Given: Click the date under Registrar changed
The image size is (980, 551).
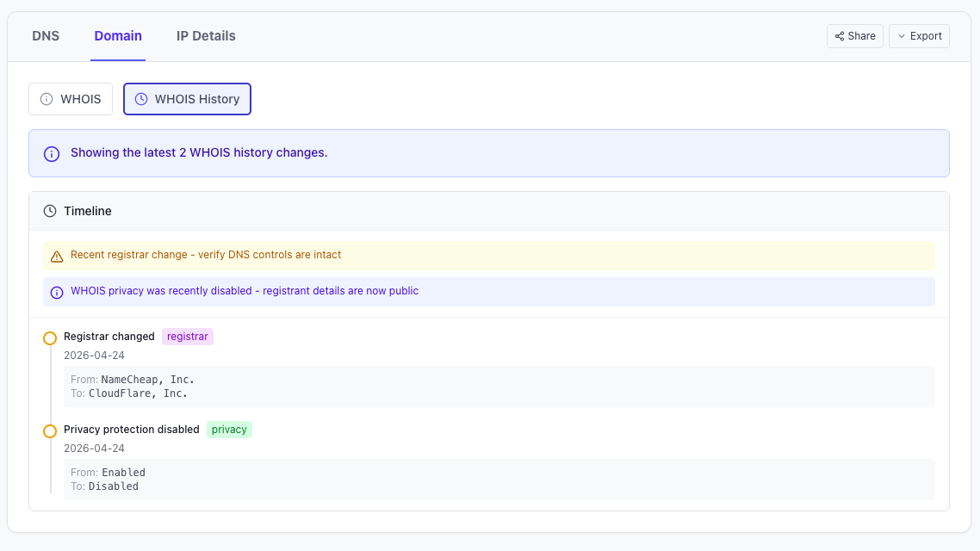Looking at the screenshot, I should pos(95,356).
